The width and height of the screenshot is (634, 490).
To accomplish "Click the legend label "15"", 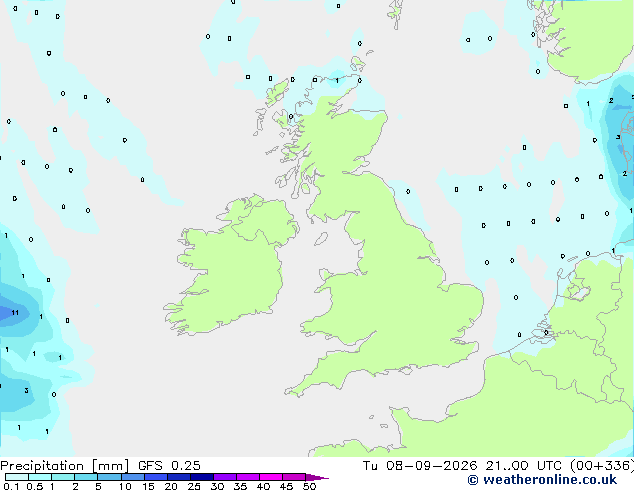I will tap(148, 486).
